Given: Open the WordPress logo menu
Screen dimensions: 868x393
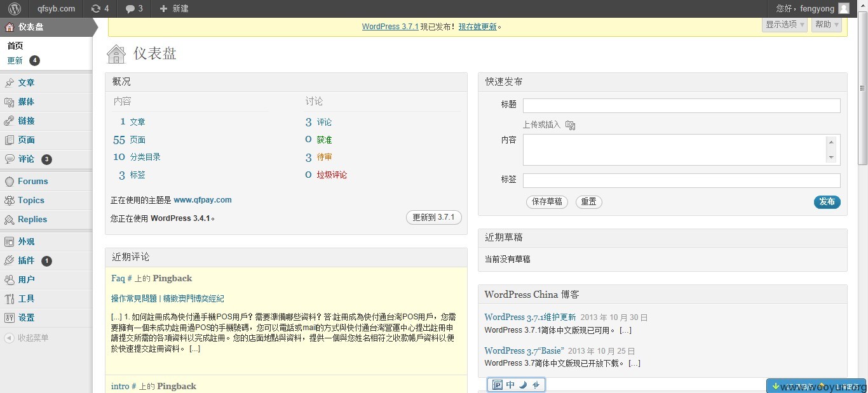Looking at the screenshot, I should [15, 9].
